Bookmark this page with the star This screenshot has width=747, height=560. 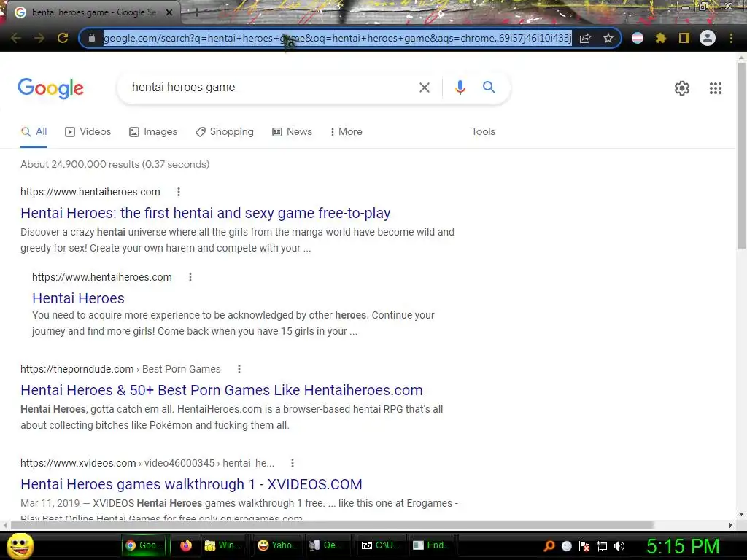608,38
